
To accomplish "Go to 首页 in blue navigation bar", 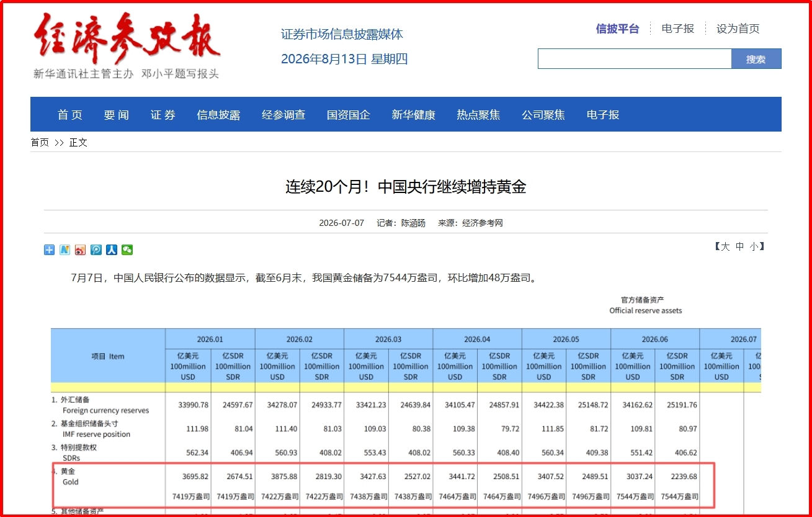I will (x=70, y=115).
